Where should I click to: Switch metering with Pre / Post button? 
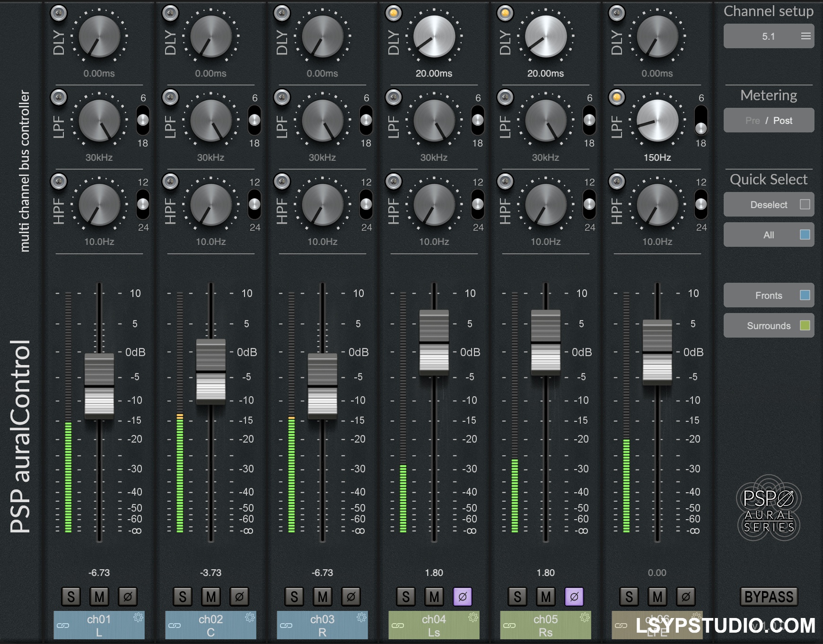click(769, 121)
